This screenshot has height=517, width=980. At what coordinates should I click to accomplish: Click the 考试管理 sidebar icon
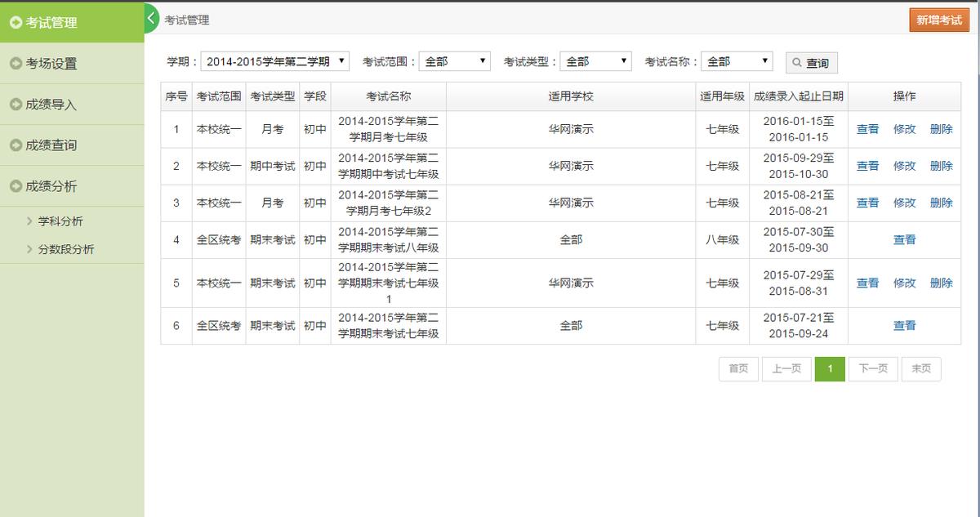[16, 22]
